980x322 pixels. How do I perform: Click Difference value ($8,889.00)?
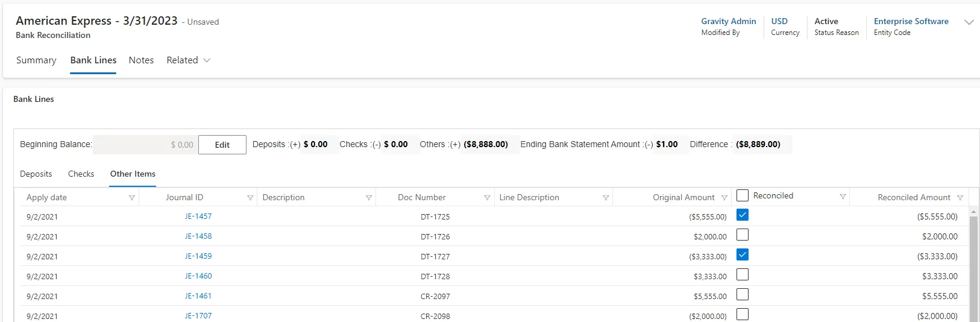point(758,144)
